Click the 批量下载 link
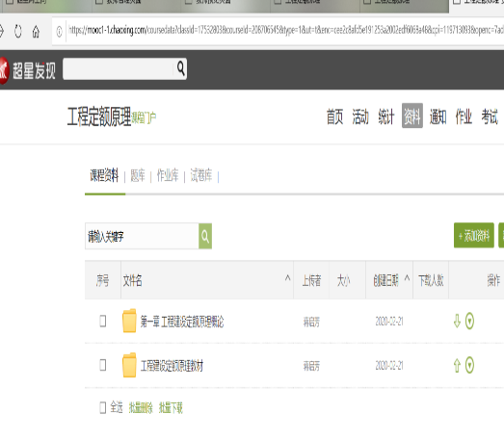504x440 pixels. tap(171, 408)
